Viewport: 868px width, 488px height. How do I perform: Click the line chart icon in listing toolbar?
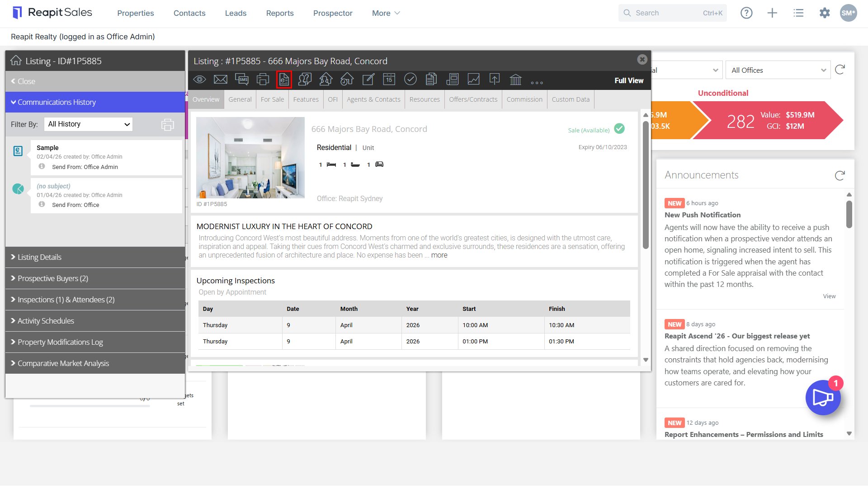(x=473, y=80)
